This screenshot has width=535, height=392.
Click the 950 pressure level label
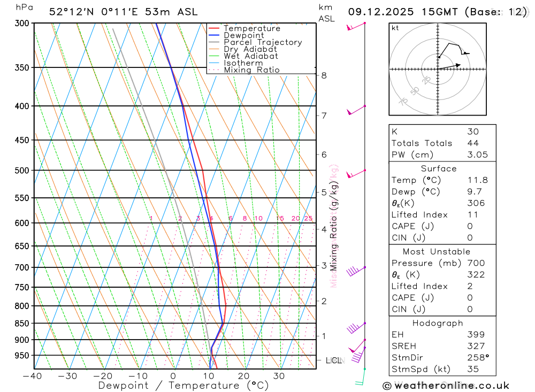(22, 356)
